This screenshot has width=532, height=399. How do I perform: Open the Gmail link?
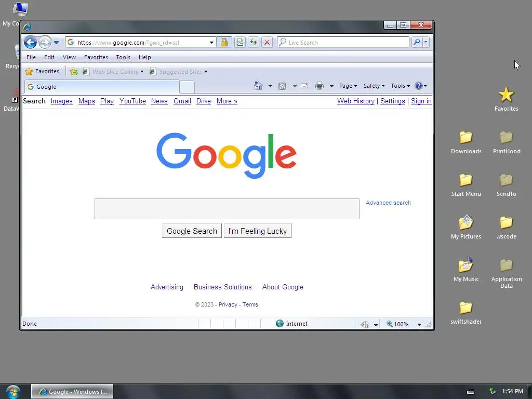click(x=182, y=101)
